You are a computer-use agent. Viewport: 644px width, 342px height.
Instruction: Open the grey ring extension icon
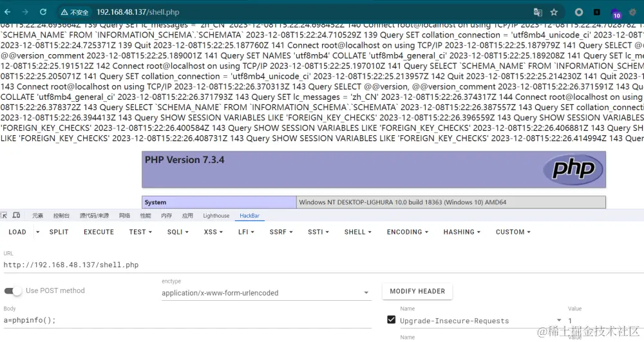tap(579, 12)
